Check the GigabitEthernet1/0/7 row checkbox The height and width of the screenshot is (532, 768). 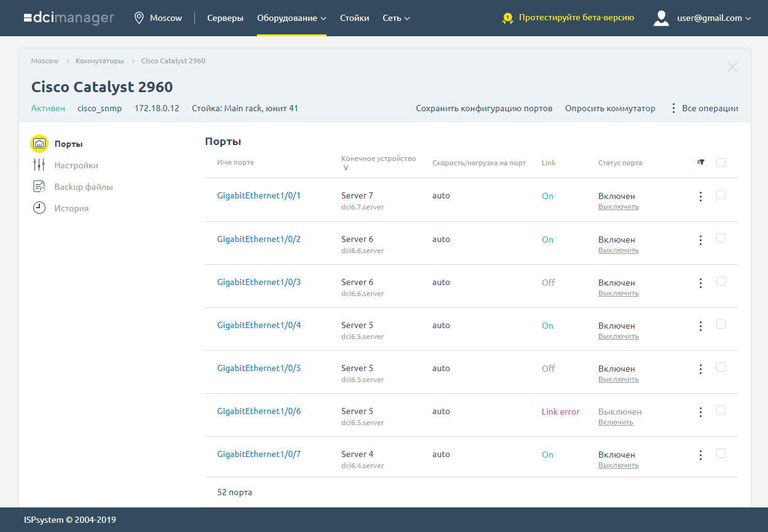click(x=721, y=453)
